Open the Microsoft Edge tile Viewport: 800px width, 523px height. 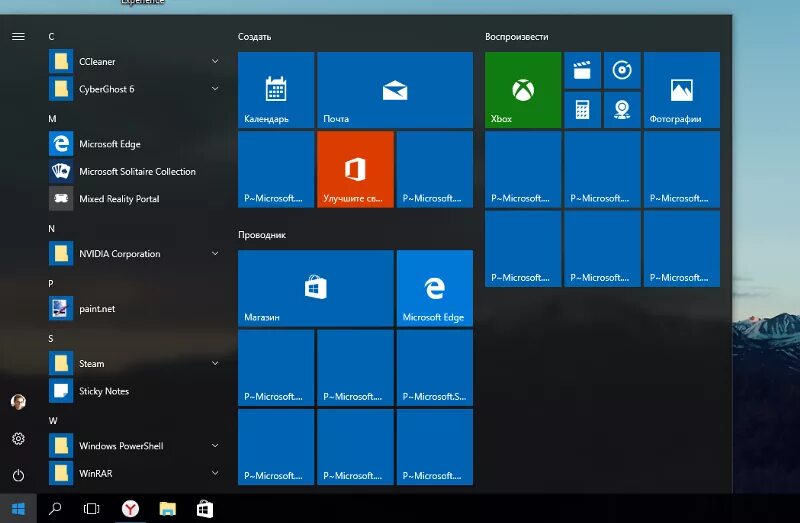pos(435,288)
